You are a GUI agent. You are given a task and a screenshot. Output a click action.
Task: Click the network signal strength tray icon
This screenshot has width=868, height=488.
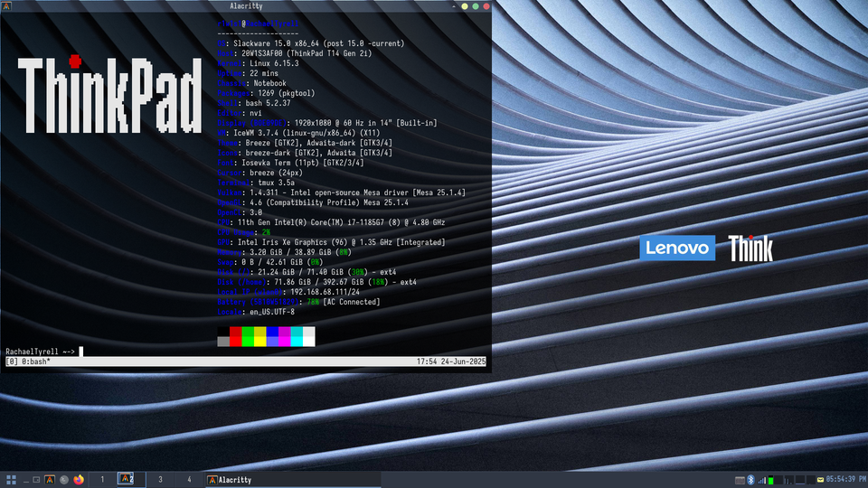[762, 480]
